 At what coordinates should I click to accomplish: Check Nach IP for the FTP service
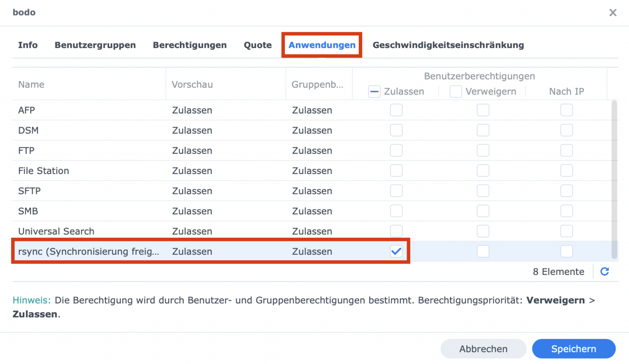pos(566,150)
